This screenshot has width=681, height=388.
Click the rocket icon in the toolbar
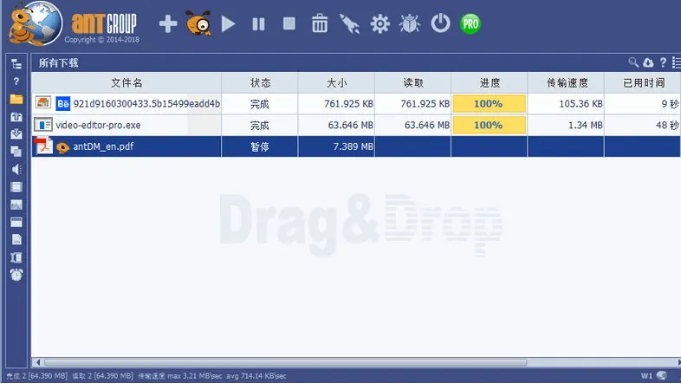pos(350,24)
